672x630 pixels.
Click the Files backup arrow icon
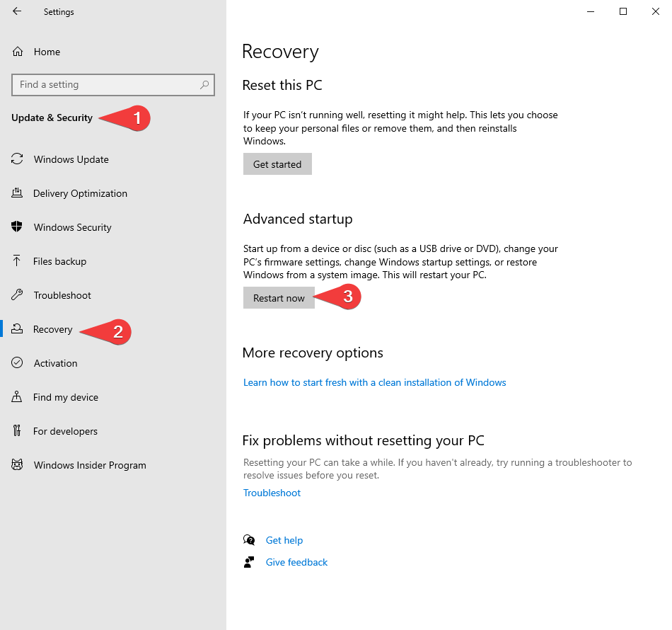coord(18,261)
